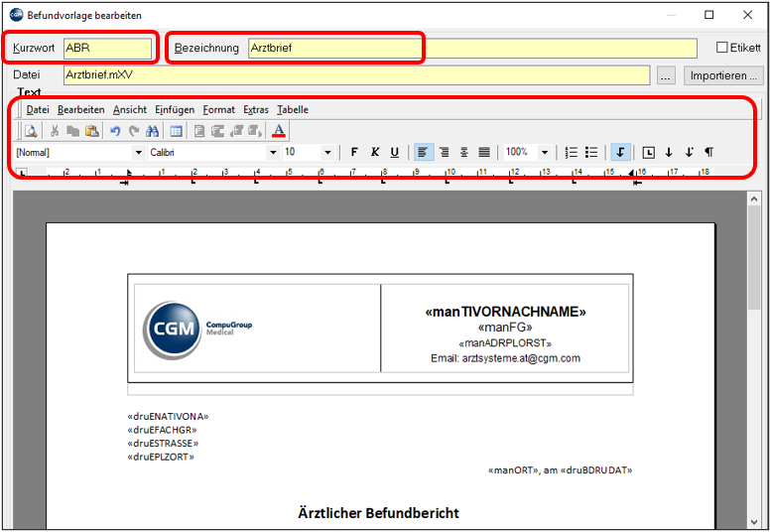Click the text frame icon beside the page icon

pyautogui.click(x=217, y=131)
